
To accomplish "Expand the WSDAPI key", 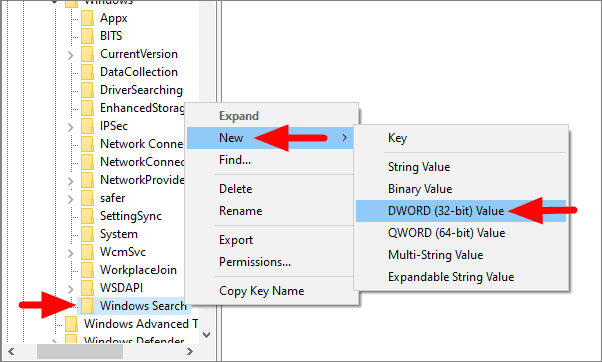I will 71,289.
